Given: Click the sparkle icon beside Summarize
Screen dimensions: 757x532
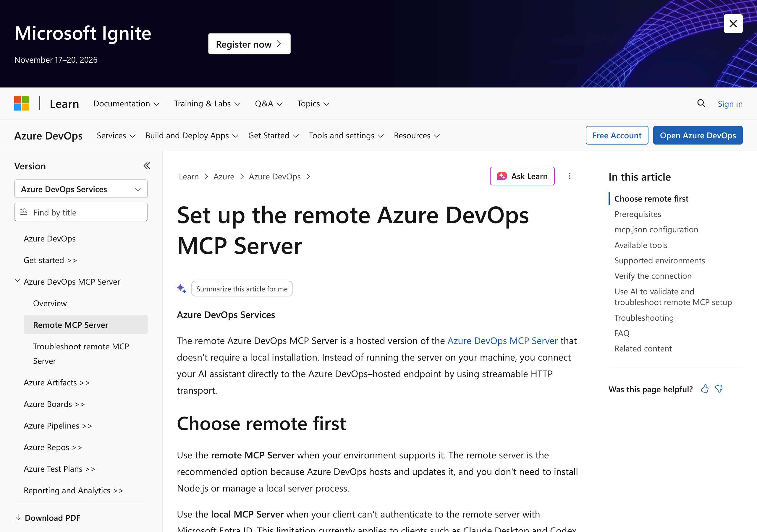Looking at the screenshot, I should coord(182,289).
